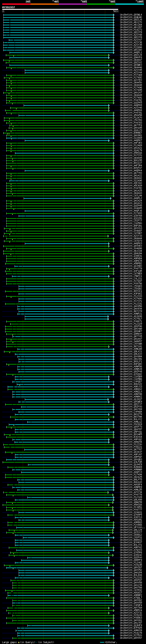Screen dimensions: 146x644
Task: Select the UniRef100_A2SY45 label
Action: (131, 70)
